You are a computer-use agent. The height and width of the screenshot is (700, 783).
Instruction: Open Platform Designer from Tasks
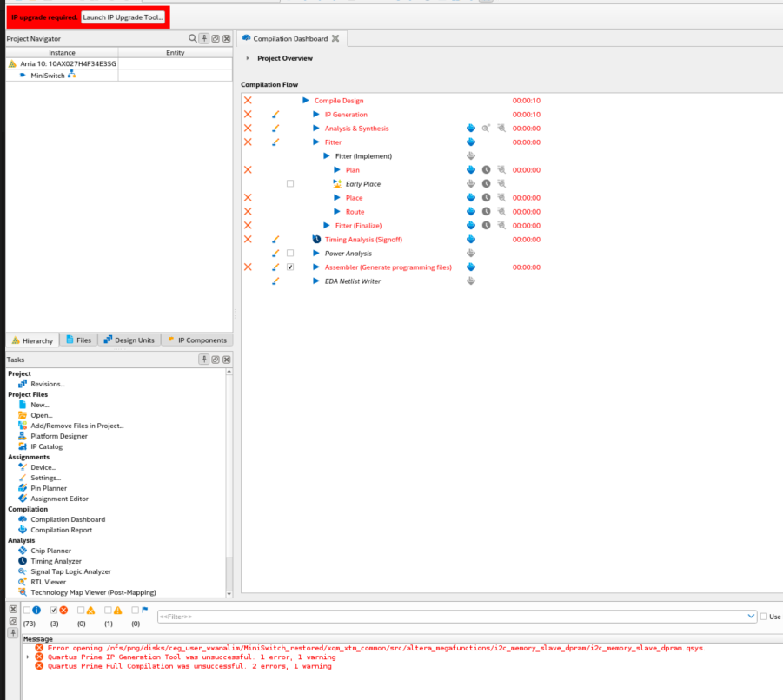coord(59,436)
